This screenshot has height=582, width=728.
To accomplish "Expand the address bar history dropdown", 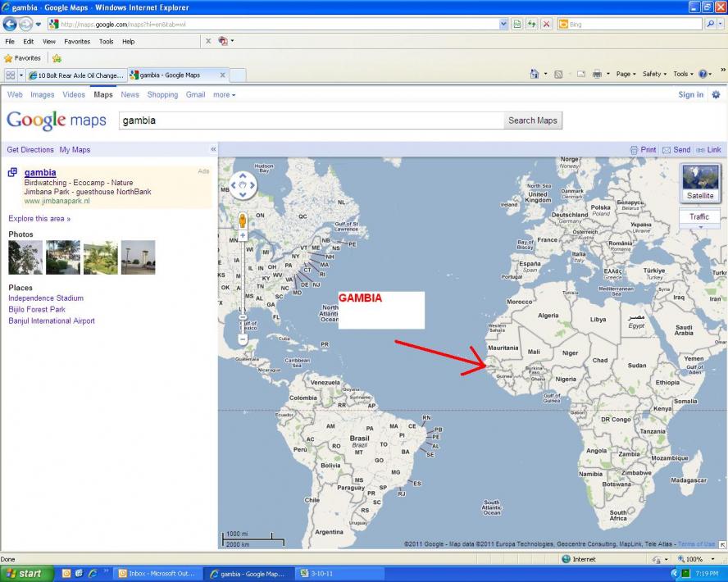I will click(x=503, y=24).
